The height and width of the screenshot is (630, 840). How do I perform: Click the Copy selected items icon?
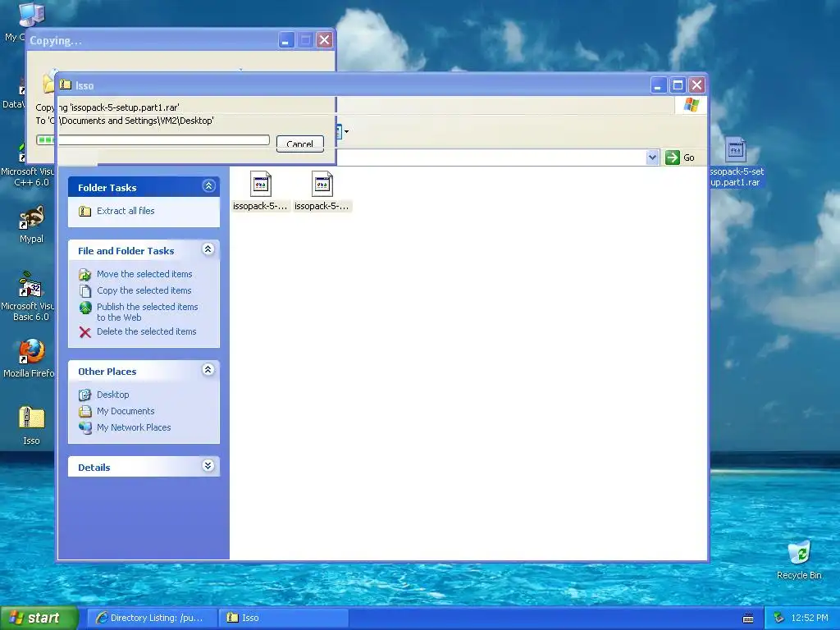pyautogui.click(x=85, y=291)
